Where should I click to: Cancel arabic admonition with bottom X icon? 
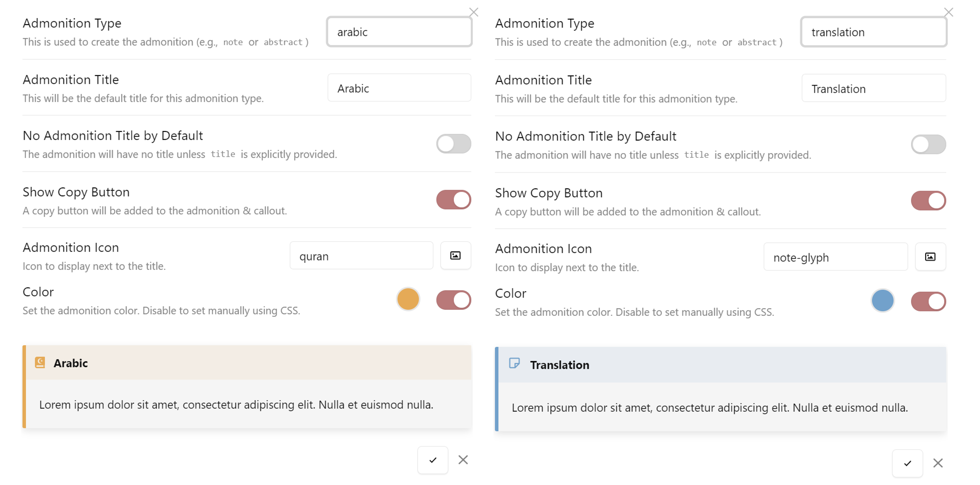click(x=463, y=460)
